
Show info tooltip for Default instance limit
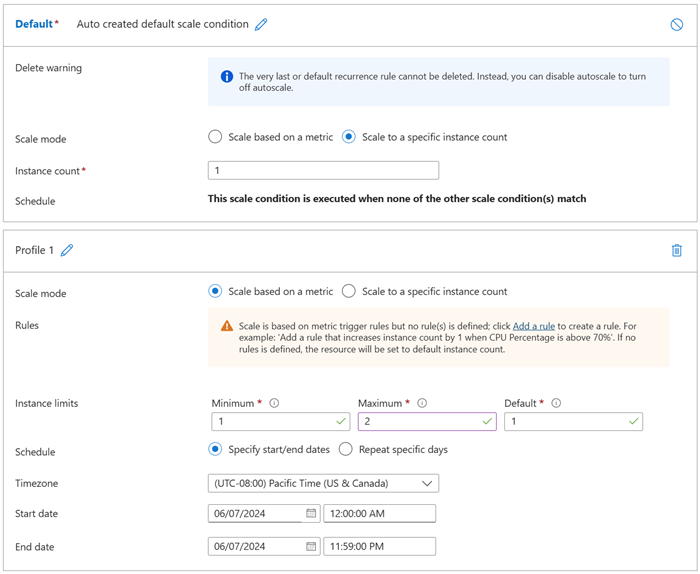pyautogui.click(x=556, y=403)
